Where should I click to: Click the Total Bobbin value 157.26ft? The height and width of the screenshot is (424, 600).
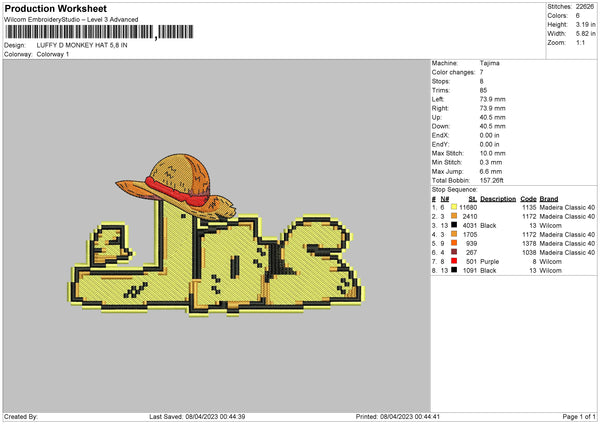492,180
